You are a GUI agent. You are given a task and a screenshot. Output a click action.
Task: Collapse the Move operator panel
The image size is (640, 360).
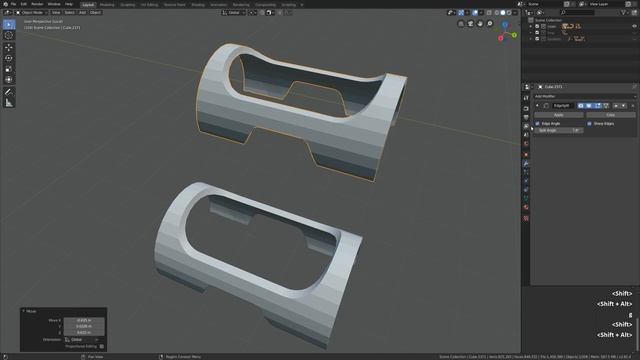coord(24,311)
